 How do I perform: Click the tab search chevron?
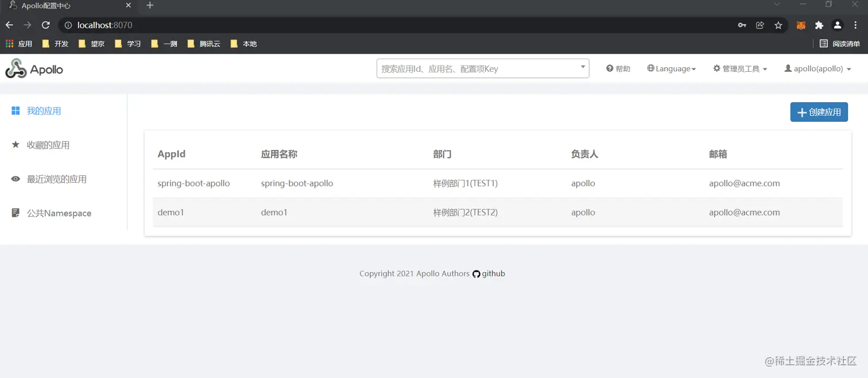tap(777, 5)
